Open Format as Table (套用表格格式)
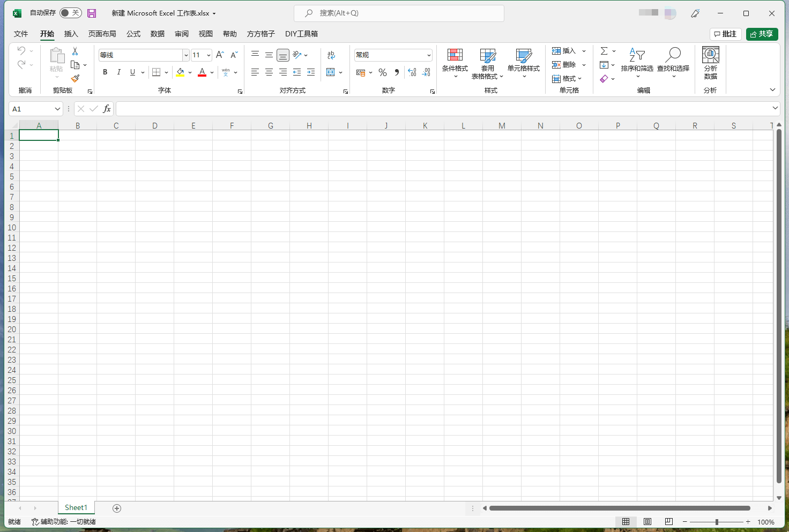The image size is (789, 532). coord(488,64)
